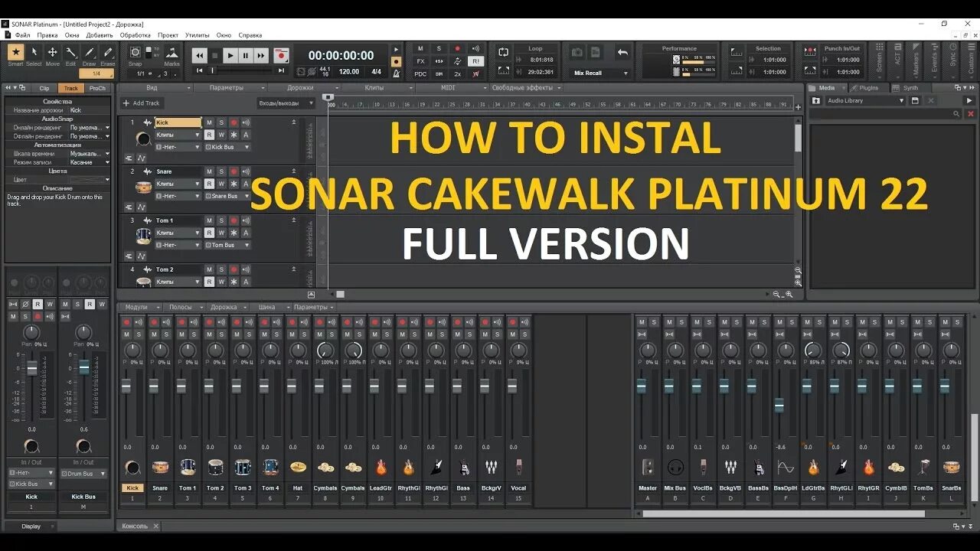Click the Hat cymbal icon in console

tap(298, 467)
